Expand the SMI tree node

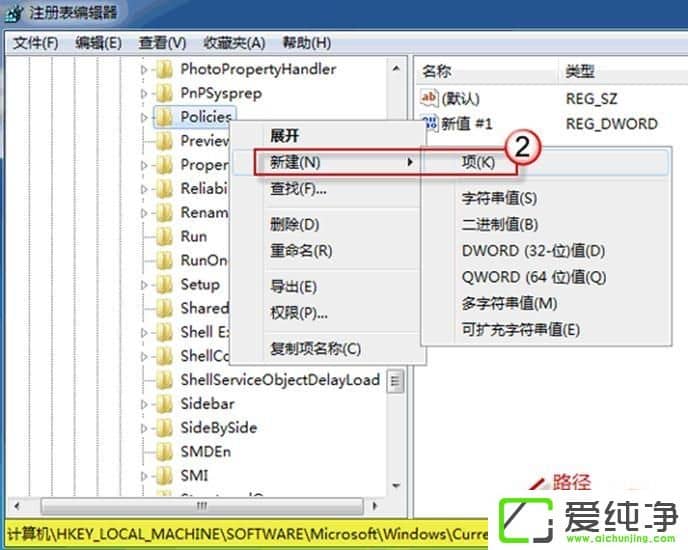tap(144, 476)
